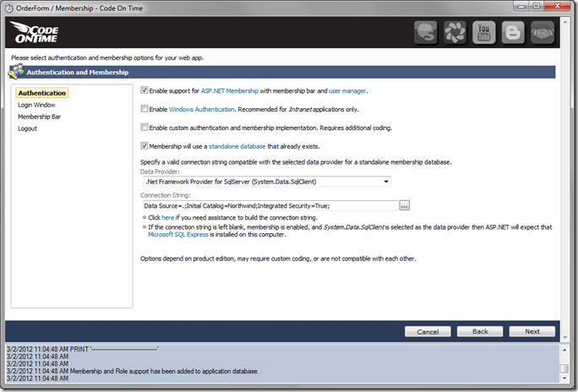Open the Windows Authentication link
578x392 pixels.
click(x=202, y=110)
